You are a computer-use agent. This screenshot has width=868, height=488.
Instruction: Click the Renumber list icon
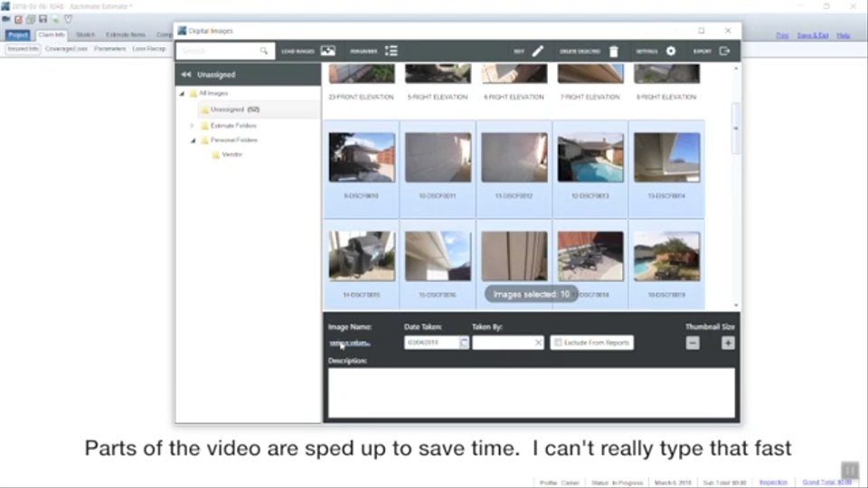391,52
